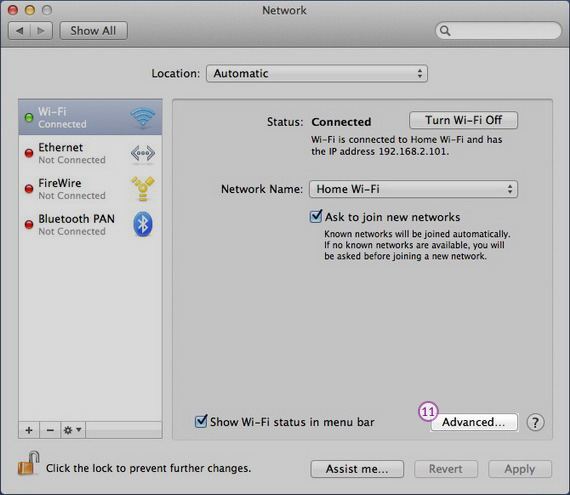Go forward with the right arrow
Screen dimensions: 570x495
click(41, 31)
